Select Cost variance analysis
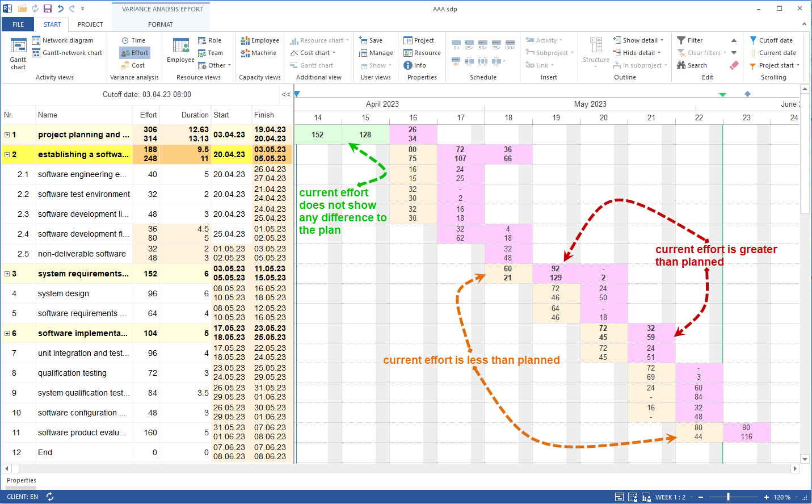This screenshot has height=504, width=812. [x=133, y=65]
